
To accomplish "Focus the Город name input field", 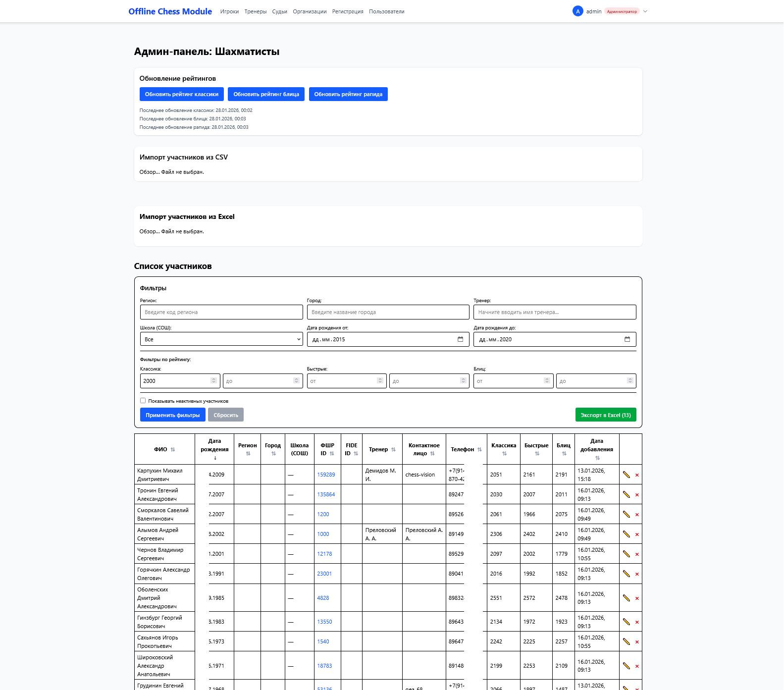I will coord(388,312).
